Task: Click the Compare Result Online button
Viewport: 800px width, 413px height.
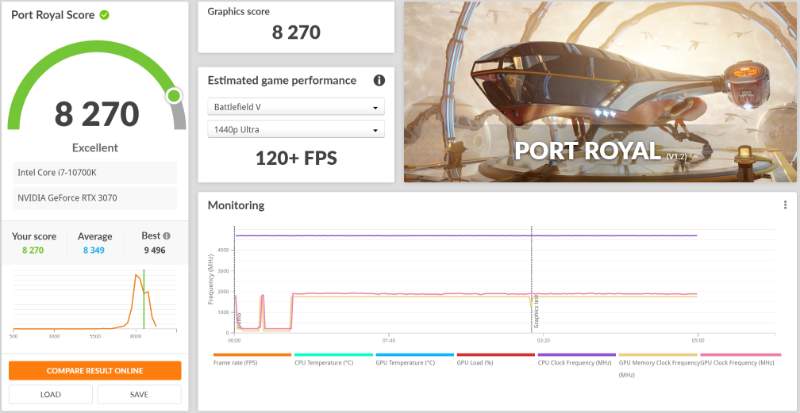Action: 95,371
